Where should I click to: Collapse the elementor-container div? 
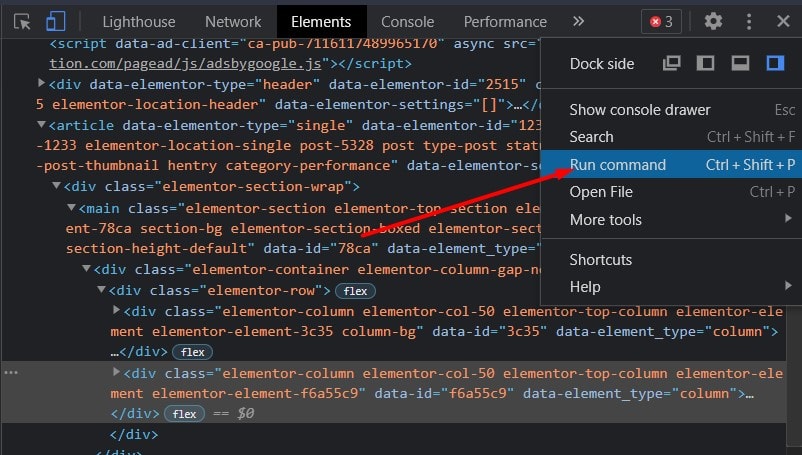[x=86, y=268]
